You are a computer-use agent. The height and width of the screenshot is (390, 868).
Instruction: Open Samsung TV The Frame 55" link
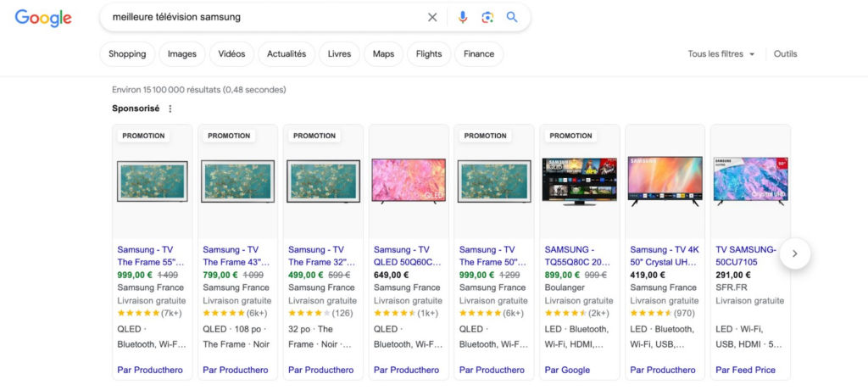[151, 256]
